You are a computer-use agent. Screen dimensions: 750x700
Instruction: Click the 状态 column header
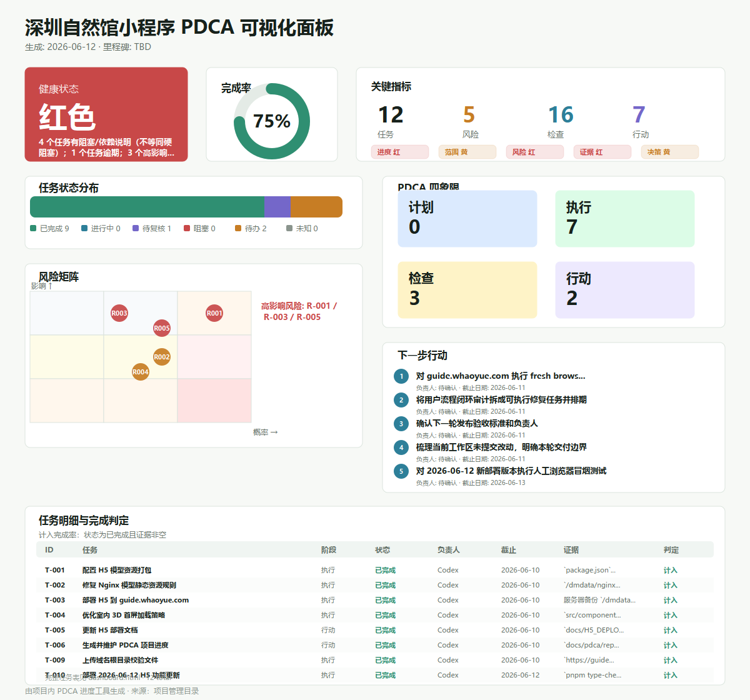point(382,550)
